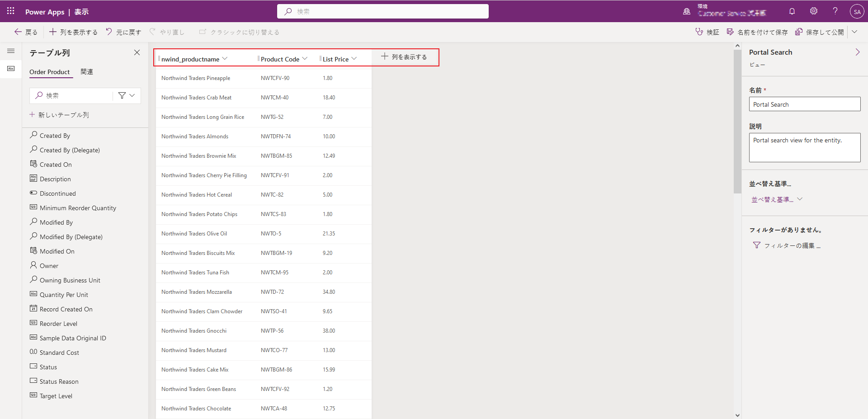Image resolution: width=868 pixels, height=419 pixels.
Task: Open the notifications bell
Action: point(792,11)
